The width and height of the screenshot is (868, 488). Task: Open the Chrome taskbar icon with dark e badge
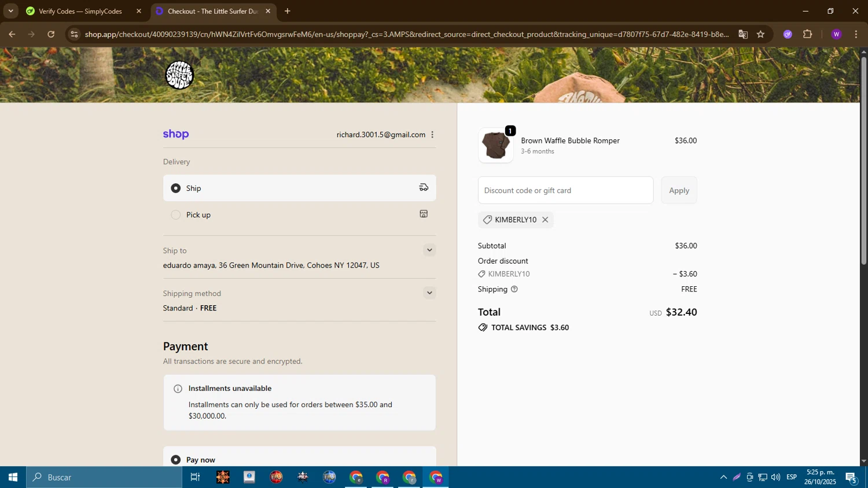click(356, 477)
